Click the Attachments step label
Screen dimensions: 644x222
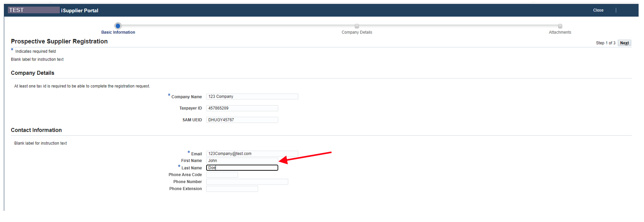560,32
